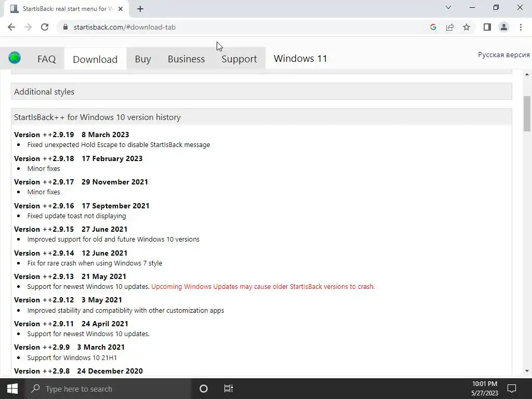This screenshot has width=532, height=399.
Task: Click the taskbar search box
Action: point(108,389)
